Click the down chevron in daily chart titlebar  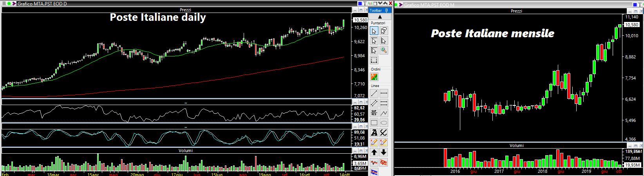380,3
